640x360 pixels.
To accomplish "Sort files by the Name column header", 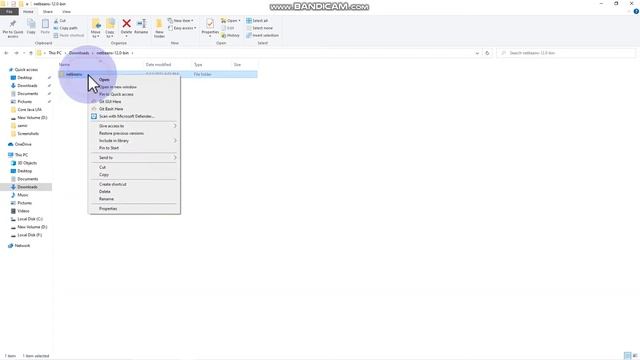I will click(64, 64).
